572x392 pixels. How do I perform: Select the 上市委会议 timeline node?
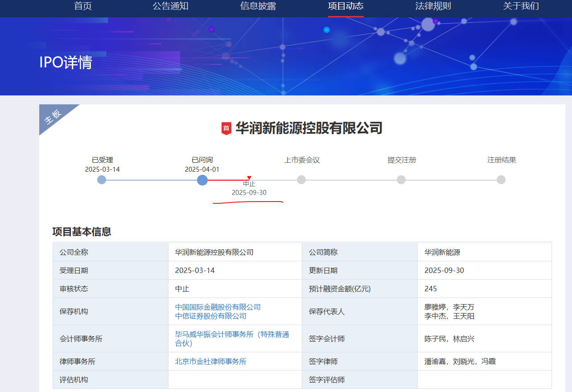click(301, 180)
